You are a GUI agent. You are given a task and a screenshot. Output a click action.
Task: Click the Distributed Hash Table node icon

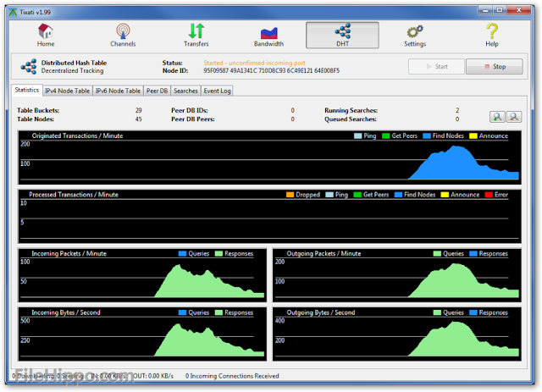[x=29, y=66]
